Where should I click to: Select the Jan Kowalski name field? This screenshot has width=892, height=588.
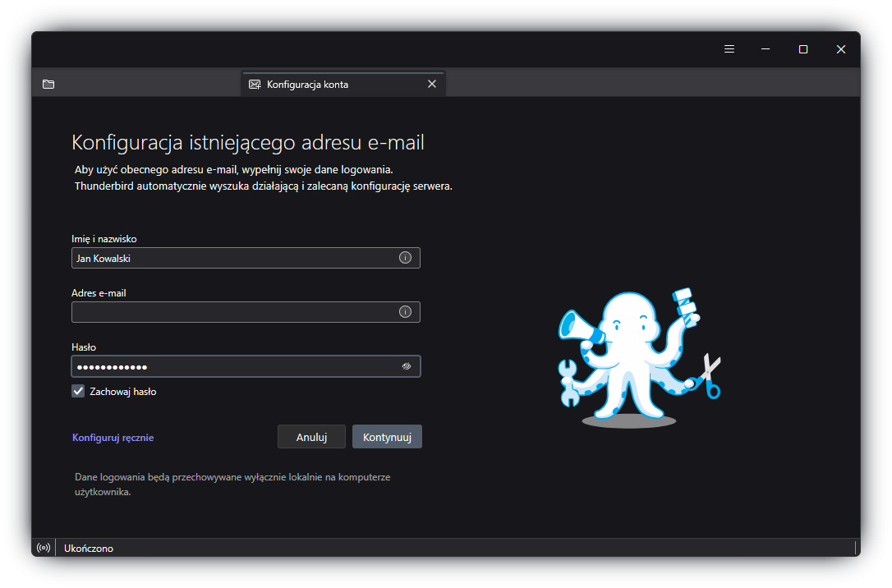click(230, 257)
